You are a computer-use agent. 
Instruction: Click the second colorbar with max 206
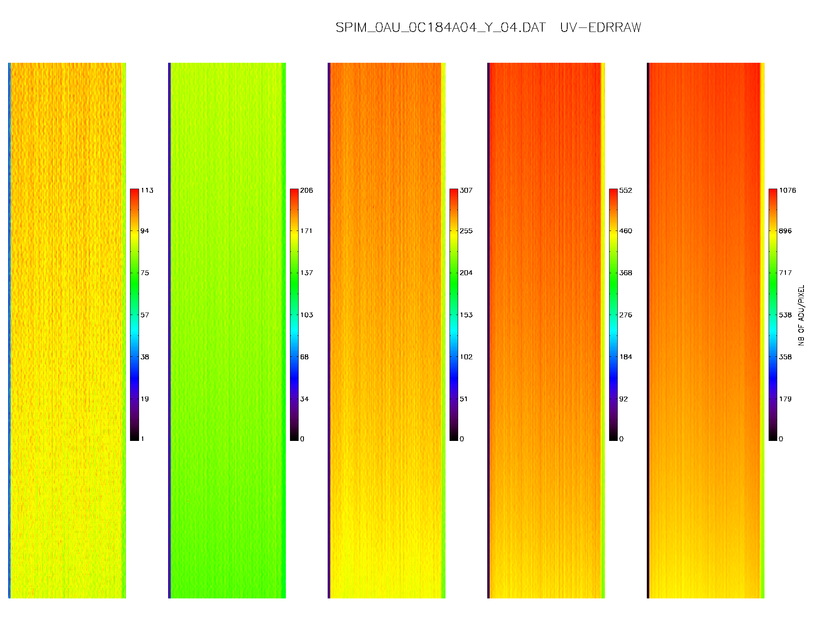(294, 315)
